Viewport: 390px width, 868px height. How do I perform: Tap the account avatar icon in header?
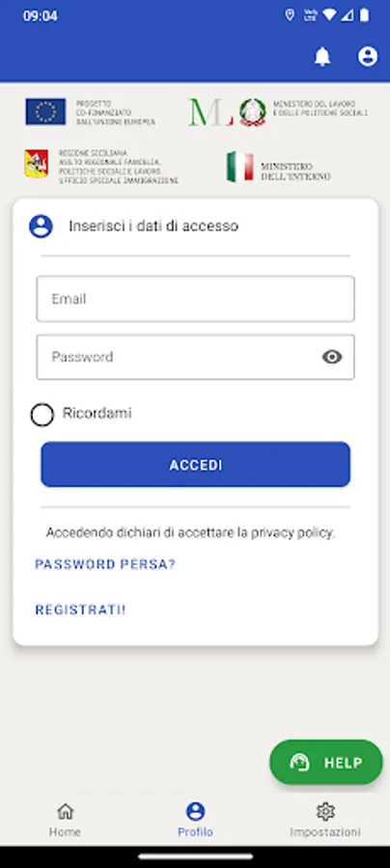click(367, 57)
